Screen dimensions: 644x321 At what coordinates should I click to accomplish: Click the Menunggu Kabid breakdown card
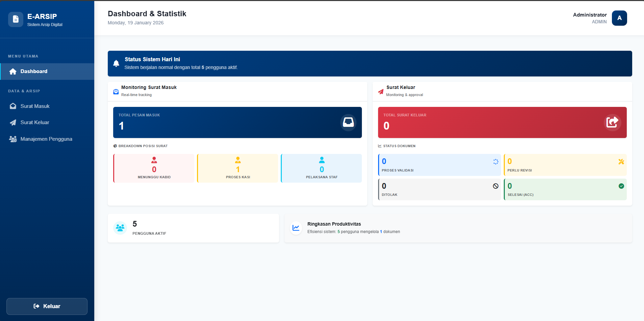pyautogui.click(x=154, y=168)
